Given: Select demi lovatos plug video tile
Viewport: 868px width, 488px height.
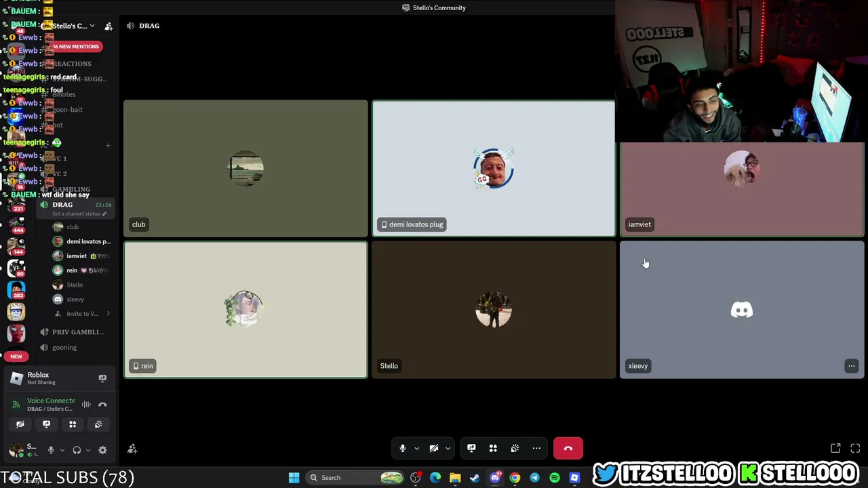Looking at the screenshot, I should pyautogui.click(x=494, y=169).
